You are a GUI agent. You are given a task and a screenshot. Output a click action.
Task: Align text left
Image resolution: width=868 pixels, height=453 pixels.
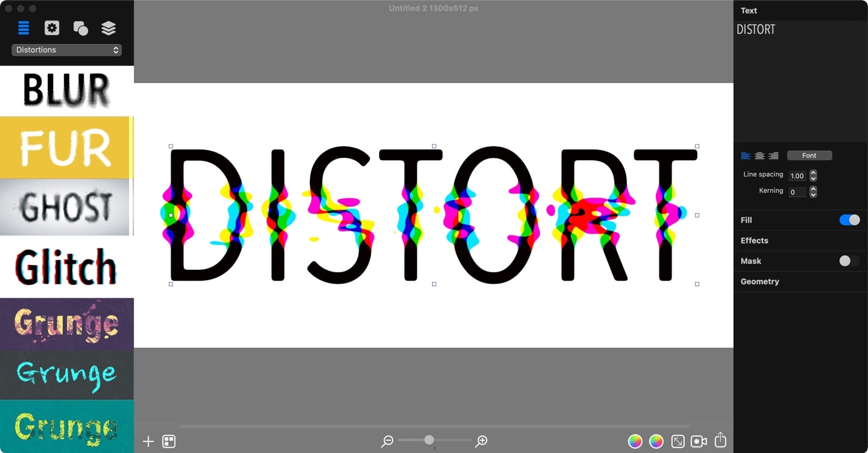click(746, 155)
